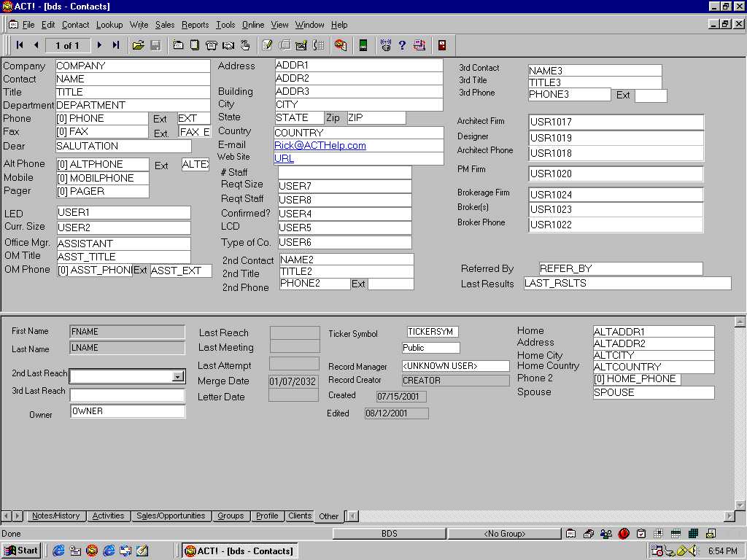Click the volume speaker tray icon
The image size is (747, 560).
[x=694, y=551]
